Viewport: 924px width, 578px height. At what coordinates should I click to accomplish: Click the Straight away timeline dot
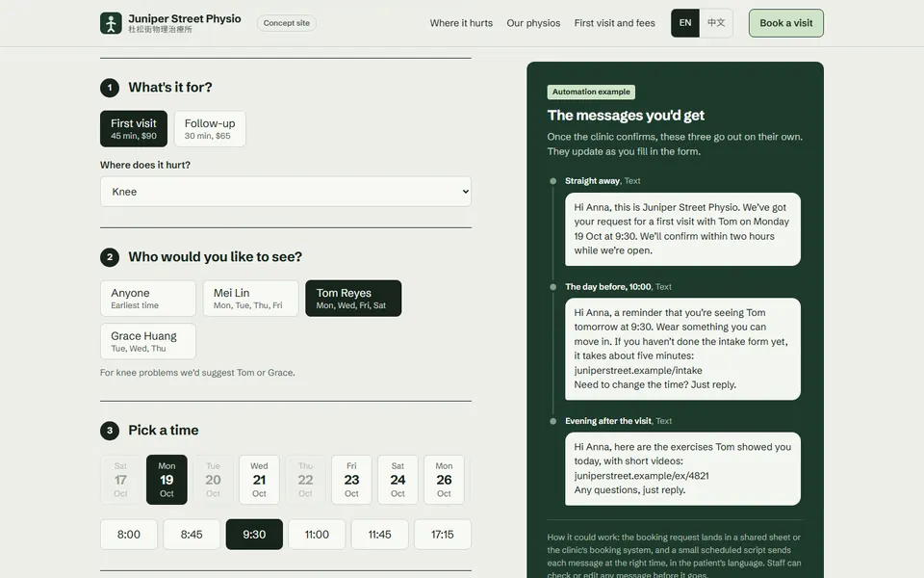[x=552, y=181]
